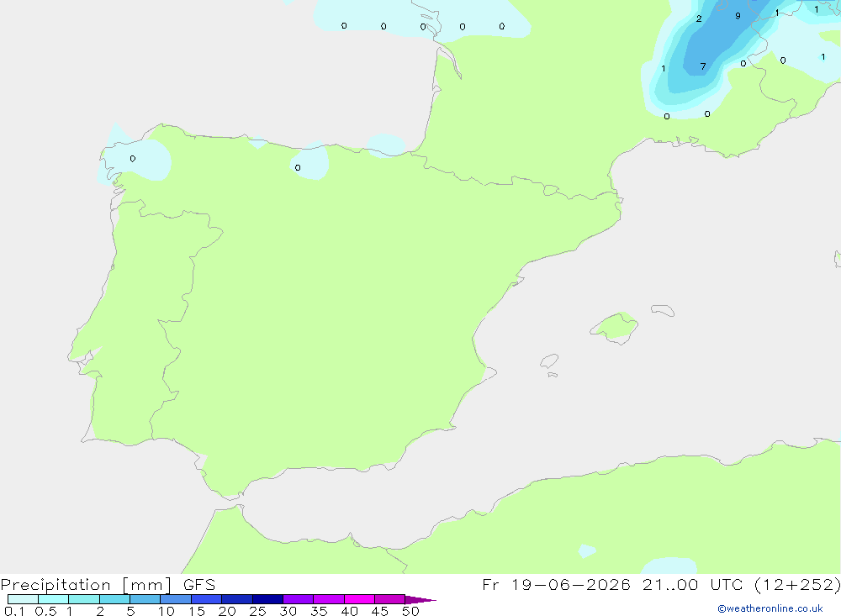
Task: Click Mallorca island on the map
Action: tap(615, 327)
